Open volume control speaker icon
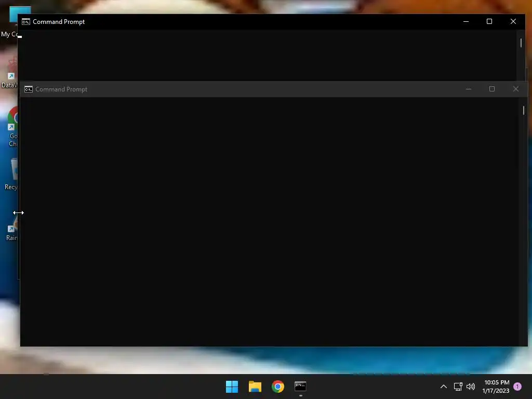The image size is (532, 399). pos(471,387)
